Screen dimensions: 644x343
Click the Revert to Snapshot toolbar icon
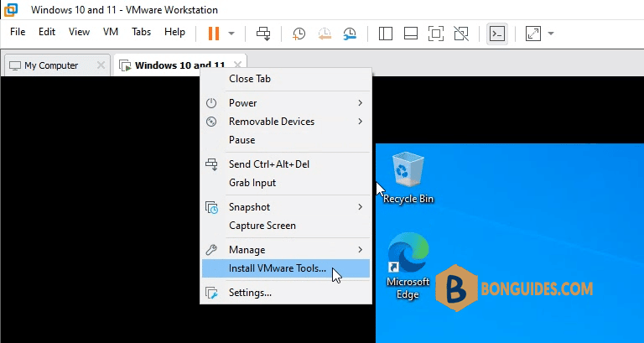(x=325, y=34)
